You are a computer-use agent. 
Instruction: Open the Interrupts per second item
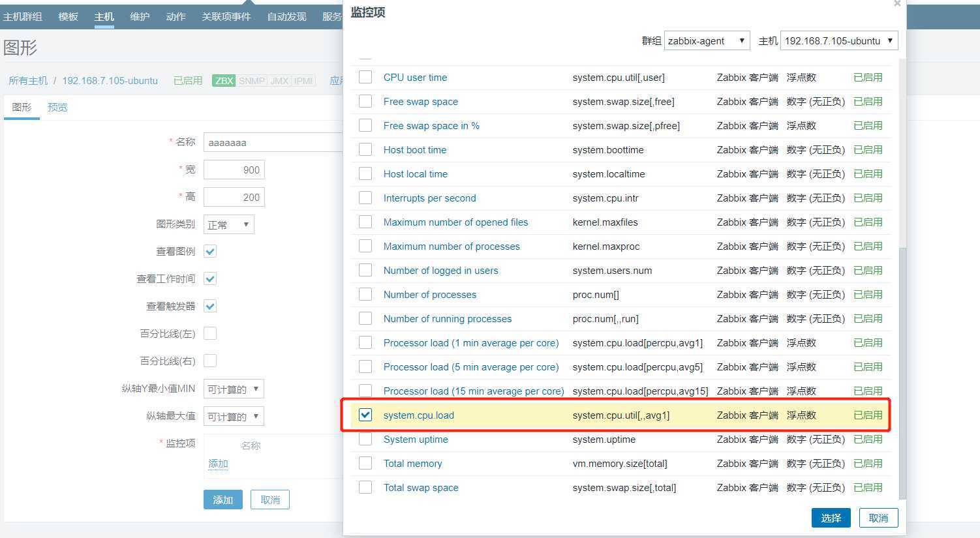click(x=429, y=198)
